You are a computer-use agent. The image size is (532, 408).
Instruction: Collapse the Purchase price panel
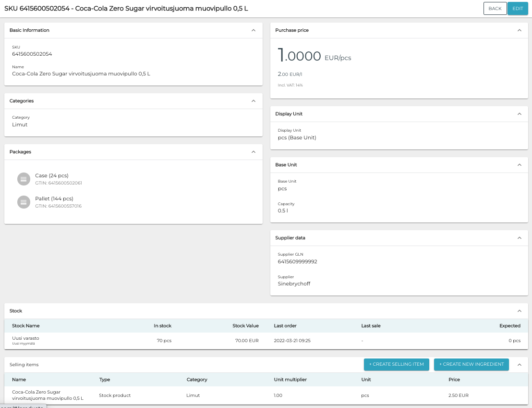pos(519,30)
